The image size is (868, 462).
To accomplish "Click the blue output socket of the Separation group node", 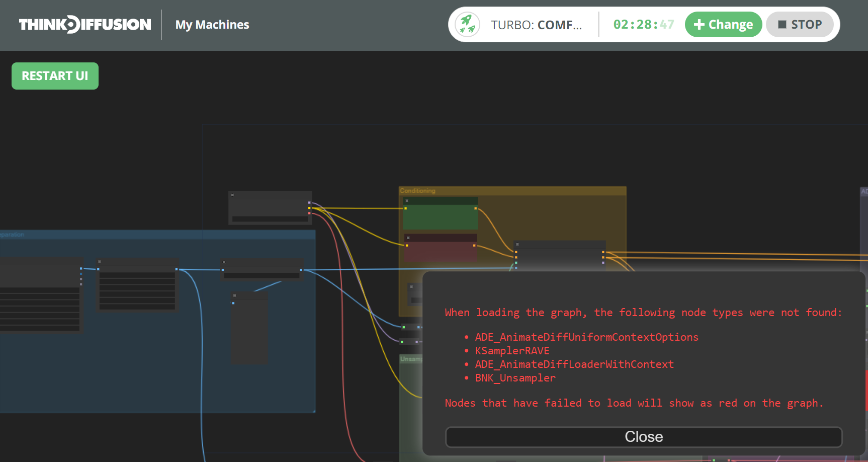I will (x=81, y=269).
